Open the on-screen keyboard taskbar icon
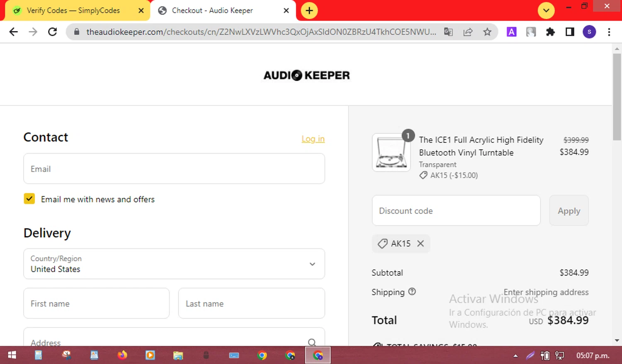Screen dimensions: 622x364 coord(234,355)
